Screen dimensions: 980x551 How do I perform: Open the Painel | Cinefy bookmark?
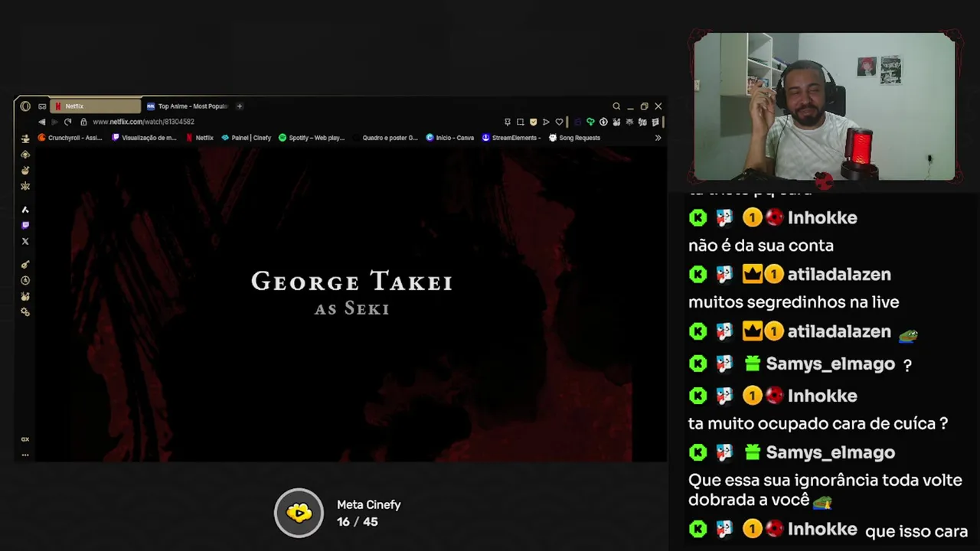247,138
